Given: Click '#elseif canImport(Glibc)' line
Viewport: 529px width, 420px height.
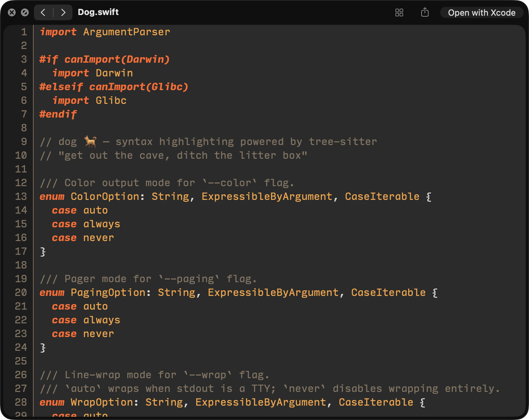Looking at the screenshot, I should [114, 87].
